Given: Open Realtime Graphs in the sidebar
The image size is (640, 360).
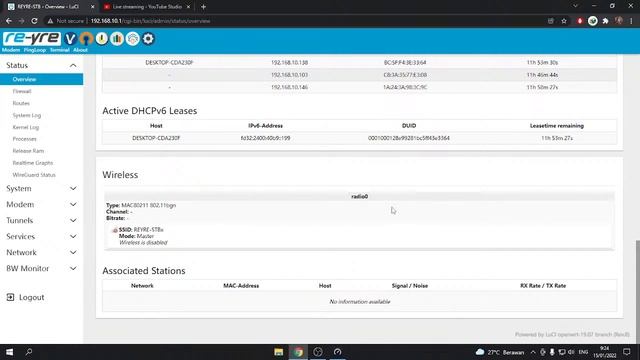Looking at the screenshot, I should (x=33, y=163).
